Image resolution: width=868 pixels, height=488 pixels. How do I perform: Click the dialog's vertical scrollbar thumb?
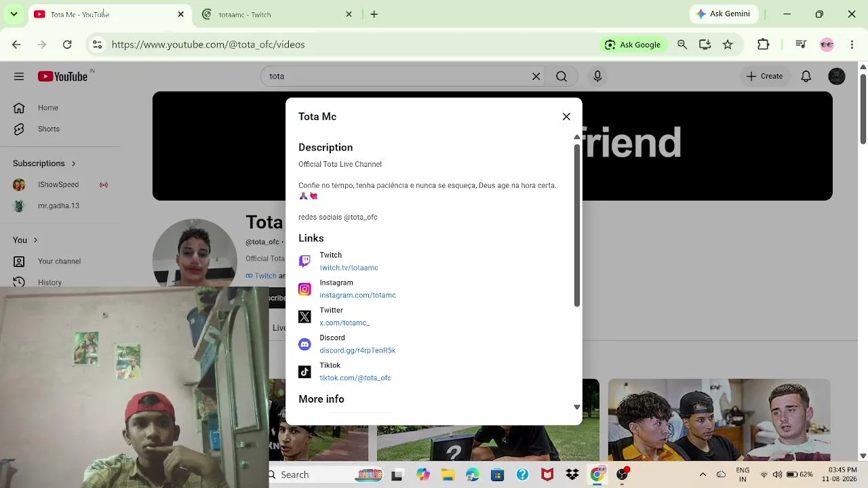(577, 225)
